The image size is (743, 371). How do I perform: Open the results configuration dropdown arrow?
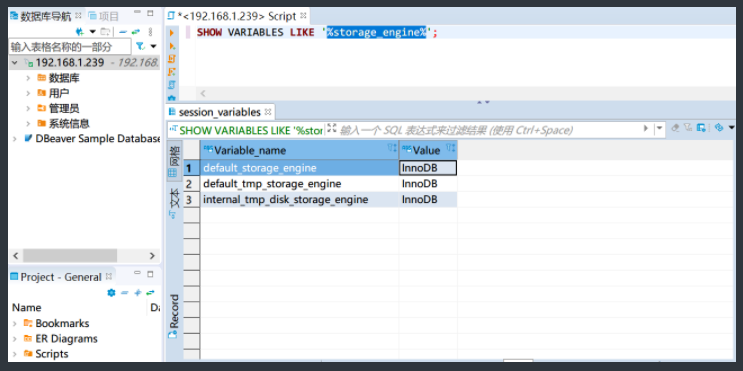(x=731, y=128)
